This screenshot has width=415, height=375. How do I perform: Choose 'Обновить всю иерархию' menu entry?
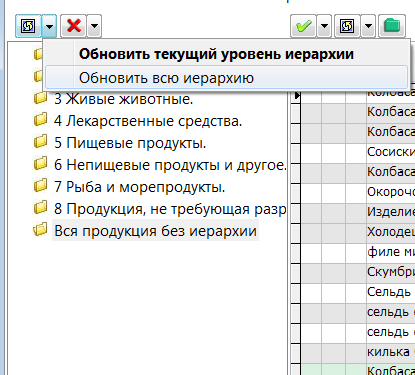(226, 78)
